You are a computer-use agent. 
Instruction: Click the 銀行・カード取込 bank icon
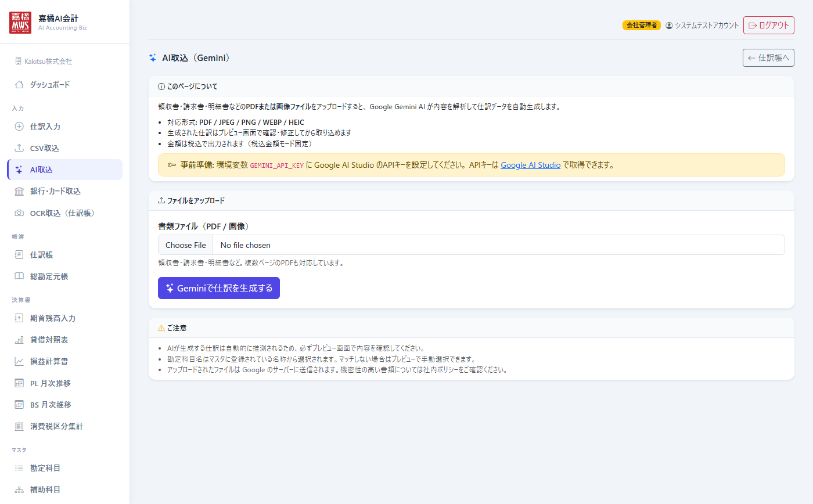[19, 191]
